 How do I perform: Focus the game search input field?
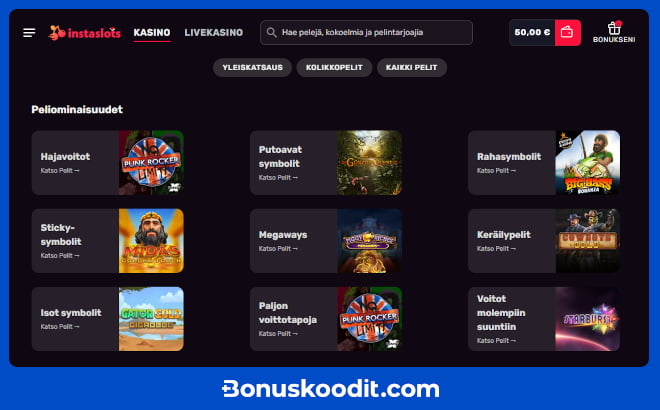point(366,32)
